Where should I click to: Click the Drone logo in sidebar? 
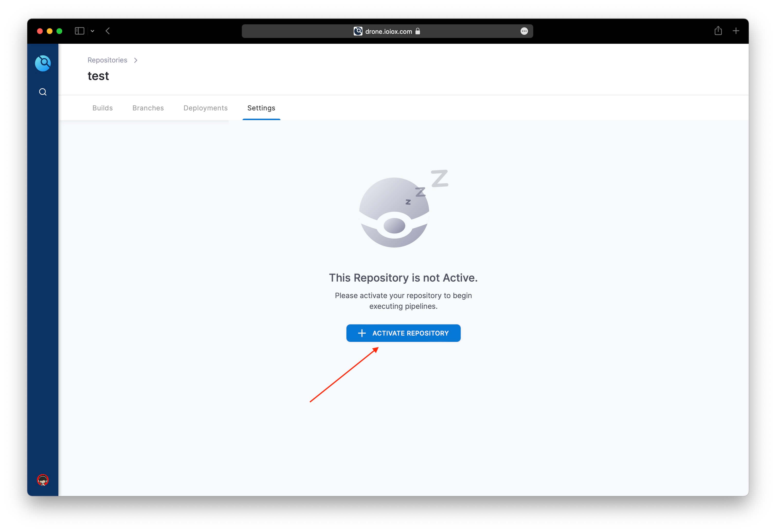click(x=43, y=63)
